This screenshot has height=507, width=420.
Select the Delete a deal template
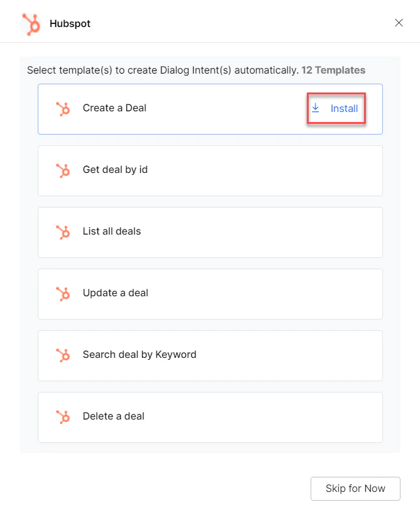210,416
